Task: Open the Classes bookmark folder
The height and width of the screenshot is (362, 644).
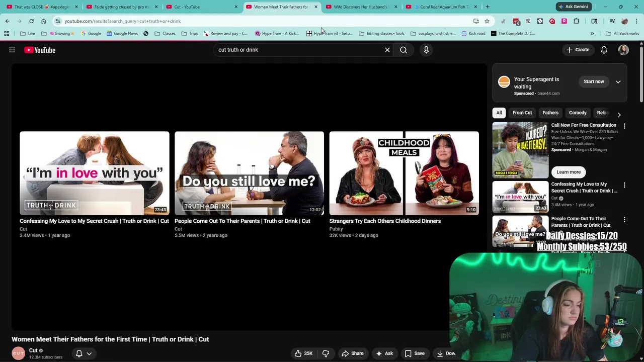Action: coord(165,34)
